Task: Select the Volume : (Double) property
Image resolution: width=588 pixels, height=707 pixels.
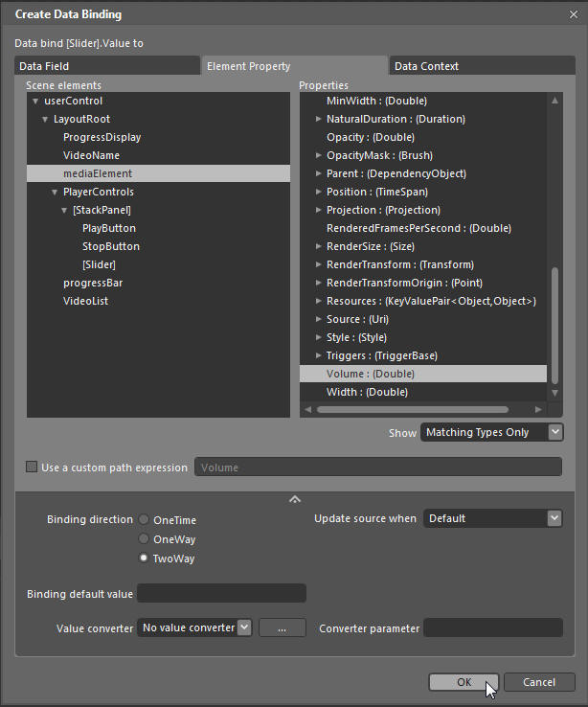Action: pos(423,374)
